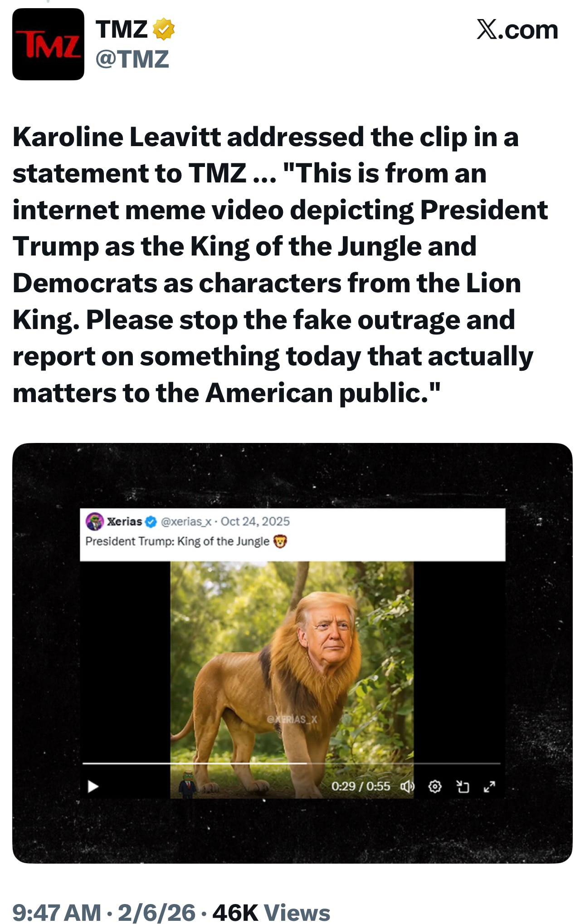Screen dimensions: 585x924
Task: Enable picture-in-picture mode
Action: pyautogui.click(x=463, y=787)
